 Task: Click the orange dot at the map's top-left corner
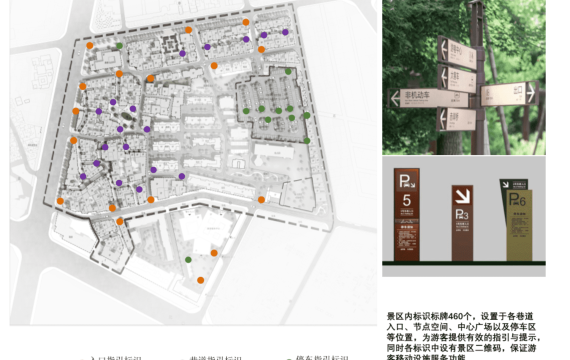(89, 45)
